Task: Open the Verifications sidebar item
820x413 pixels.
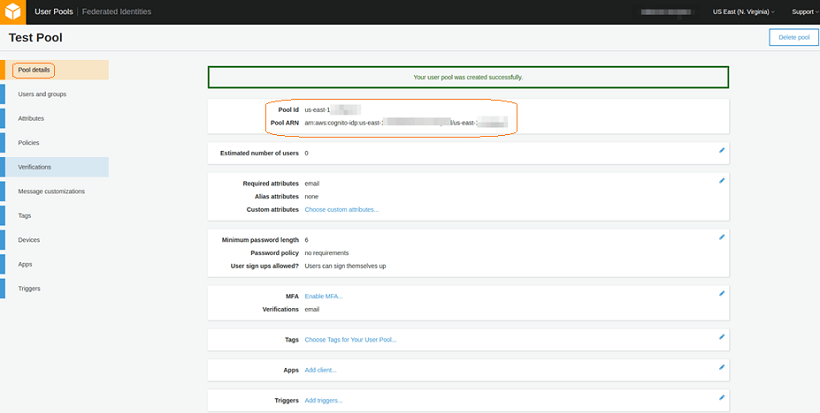Action: pyautogui.click(x=35, y=167)
